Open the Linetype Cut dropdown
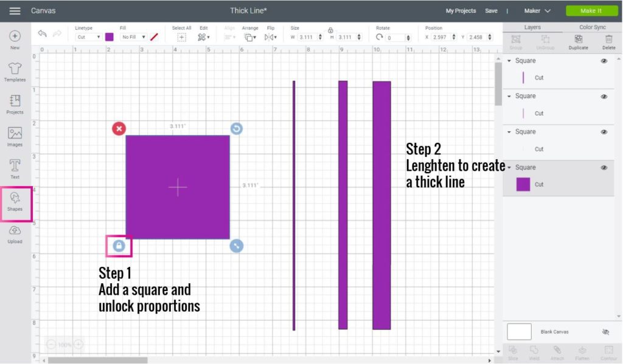 point(88,37)
